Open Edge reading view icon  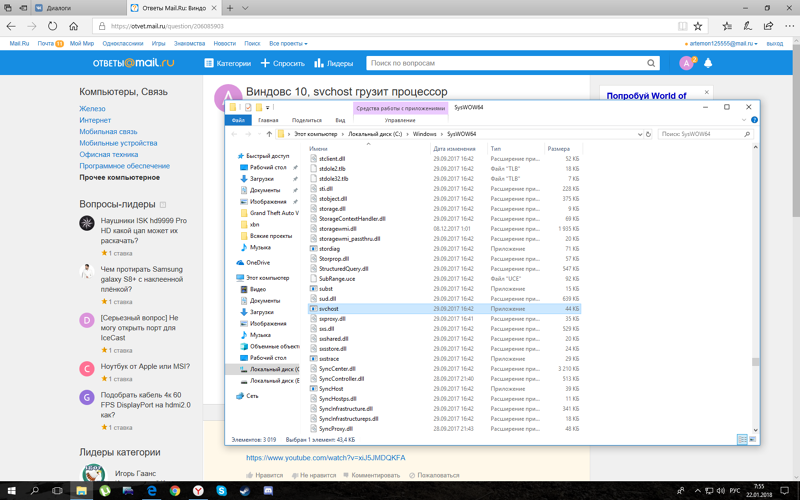pyautogui.click(x=683, y=26)
